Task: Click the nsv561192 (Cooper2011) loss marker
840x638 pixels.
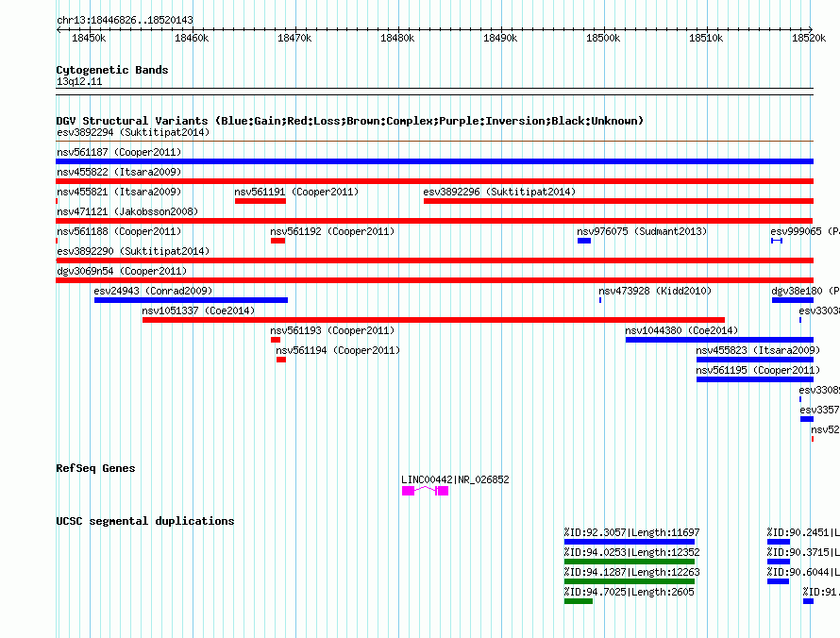Action: click(278, 241)
